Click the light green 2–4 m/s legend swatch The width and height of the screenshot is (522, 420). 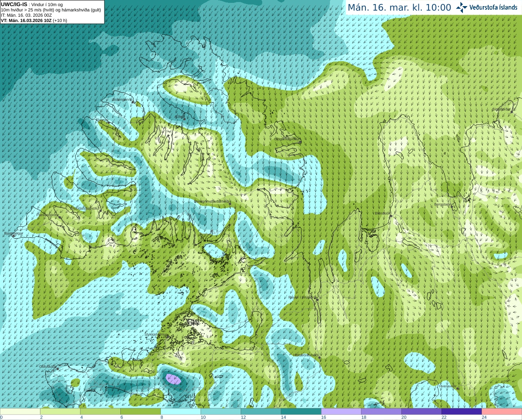click(x=60, y=411)
